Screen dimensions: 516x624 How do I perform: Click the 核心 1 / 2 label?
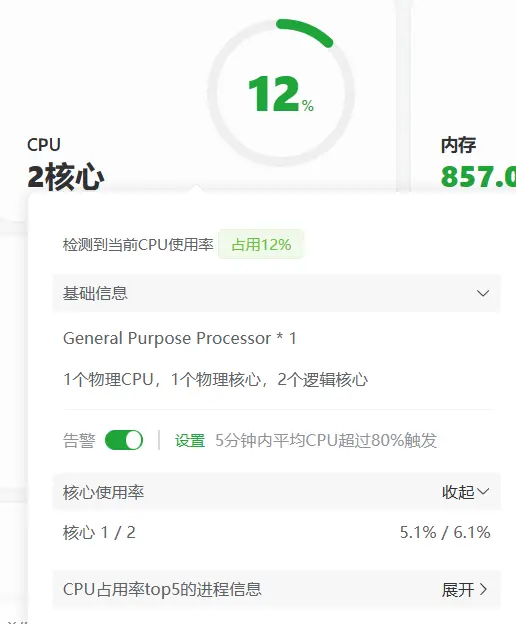[99, 532]
